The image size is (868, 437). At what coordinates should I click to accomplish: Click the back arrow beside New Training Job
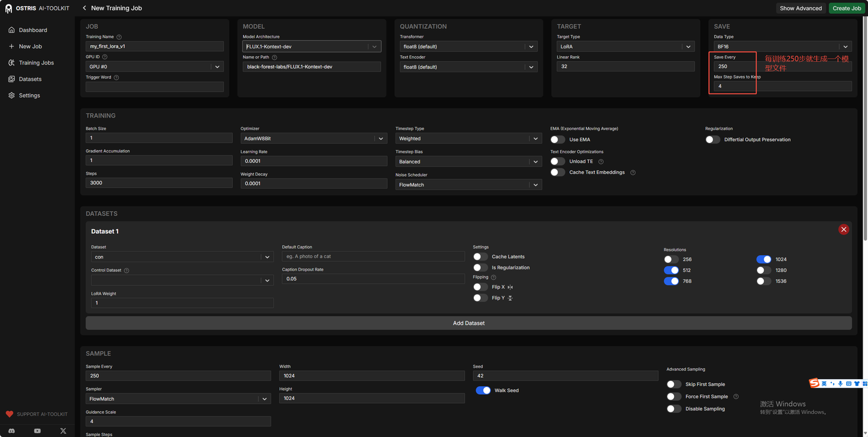(x=84, y=8)
